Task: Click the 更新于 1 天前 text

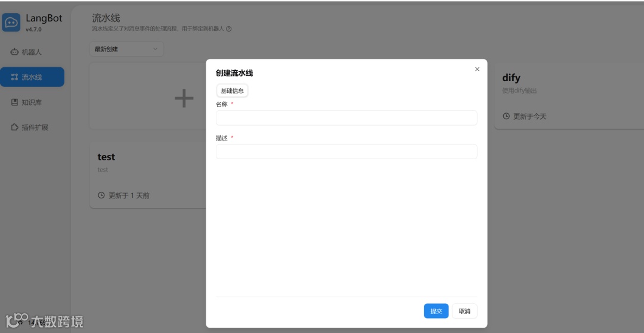Action: (x=129, y=195)
